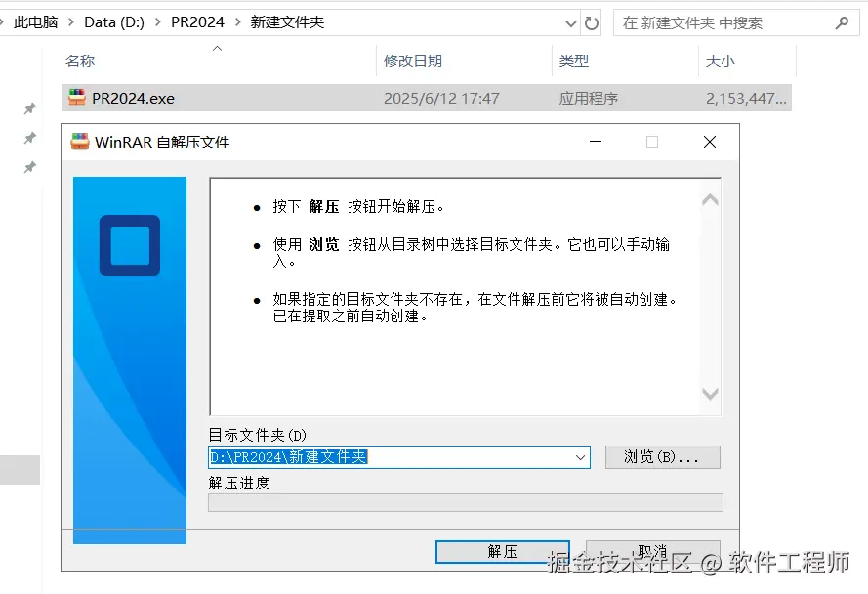This screenshot has width=868, height=594.
Task: Navigate to Data (D:) in breadcrumb
Action: (x=114, y=22)
